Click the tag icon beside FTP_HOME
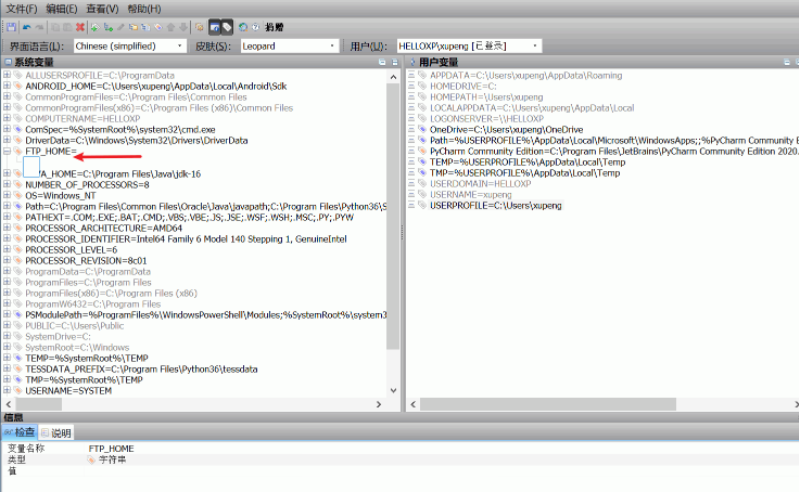 (17, 152)
